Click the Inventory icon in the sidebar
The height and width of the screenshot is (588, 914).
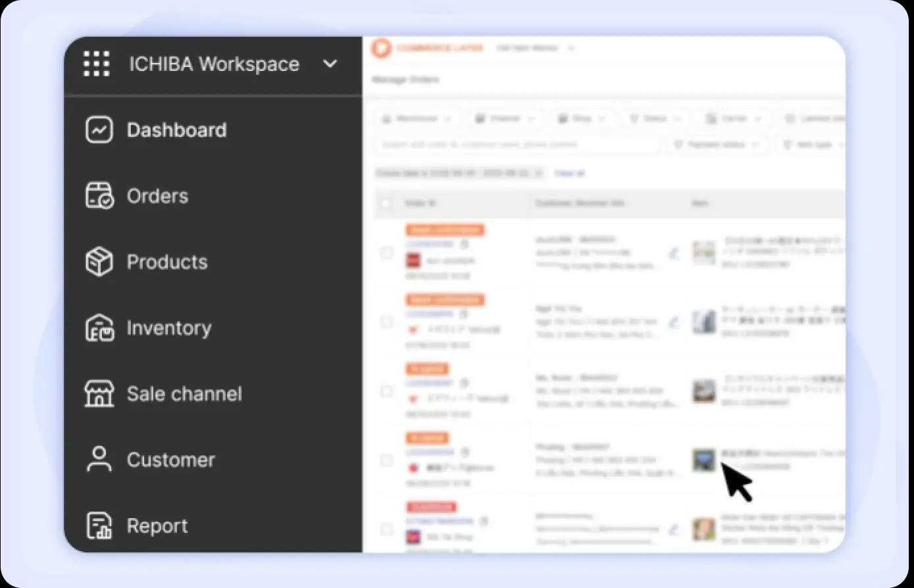point(99,328)
